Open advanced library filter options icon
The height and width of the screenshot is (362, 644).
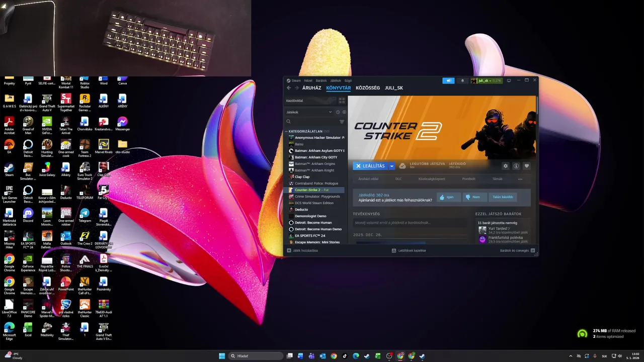[x=342, y=121]
